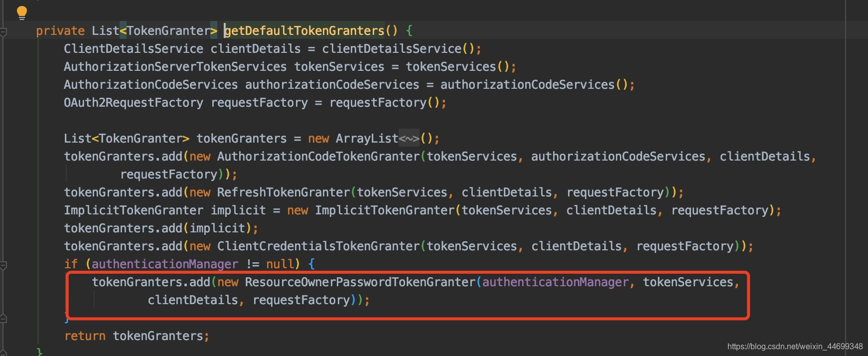This screenshot has height=356, width=868.
Task: Collapse the if authenticationManager block fold marker
Action: tap(3, 266)
